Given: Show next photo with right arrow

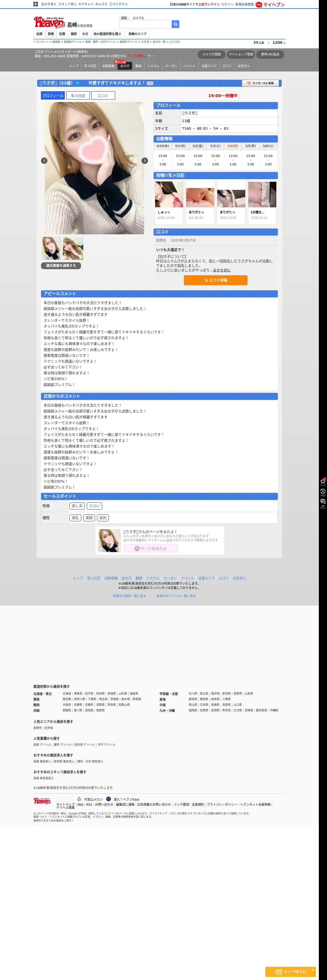Looking at the screenshot, I should [x=145, y=161].
